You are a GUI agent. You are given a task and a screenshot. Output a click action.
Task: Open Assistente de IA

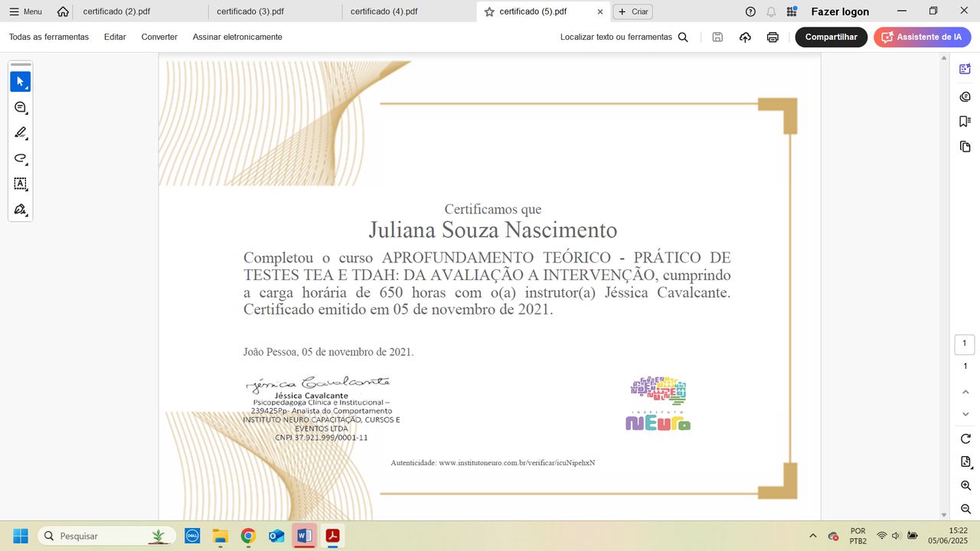(x=922, y=37)
